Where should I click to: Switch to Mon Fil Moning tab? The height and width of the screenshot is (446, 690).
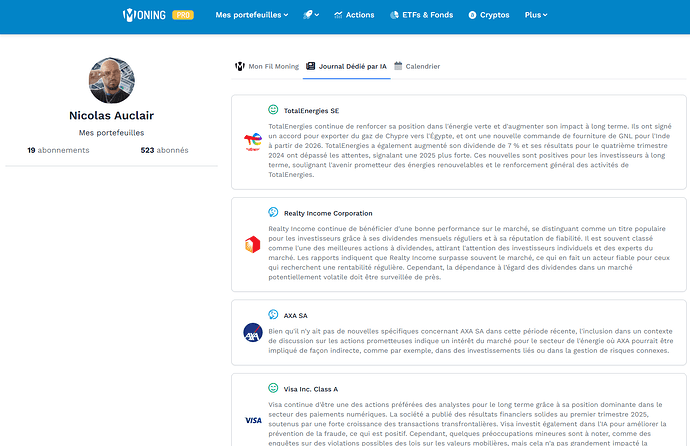click(x=267, y=66)
